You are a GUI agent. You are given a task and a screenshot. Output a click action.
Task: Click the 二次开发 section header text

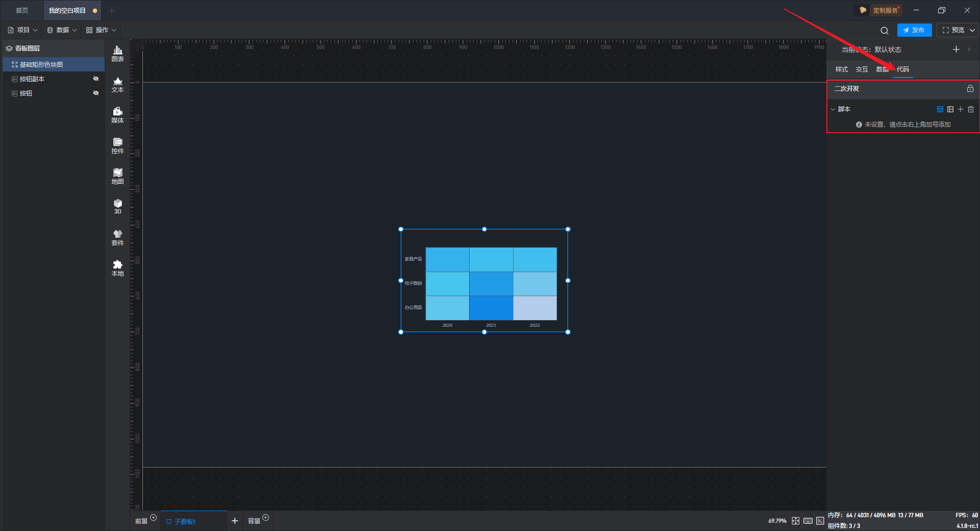(847, 89)
